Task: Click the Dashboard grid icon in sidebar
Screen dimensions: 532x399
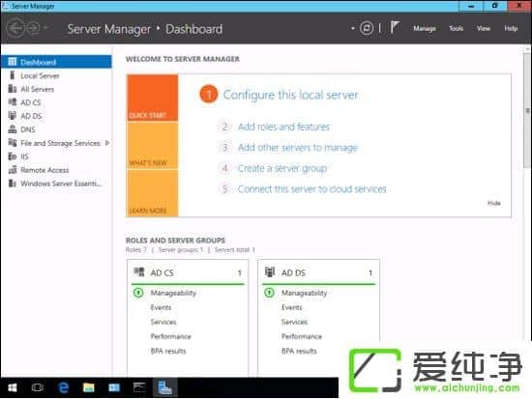Action: (x=13, y=62)
